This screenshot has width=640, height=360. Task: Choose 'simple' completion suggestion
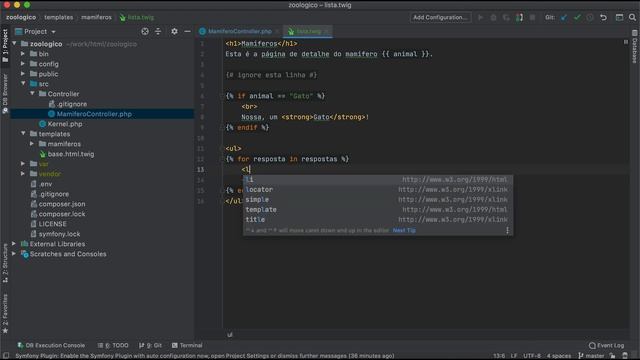[378, 200]
